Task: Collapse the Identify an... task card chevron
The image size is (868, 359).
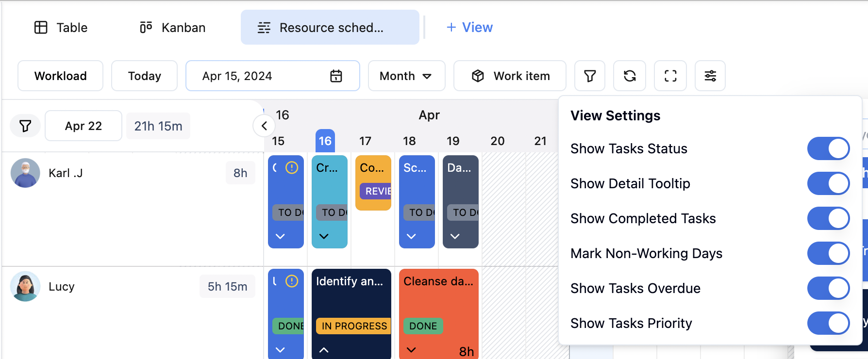Action: click(x=324, y=350)
